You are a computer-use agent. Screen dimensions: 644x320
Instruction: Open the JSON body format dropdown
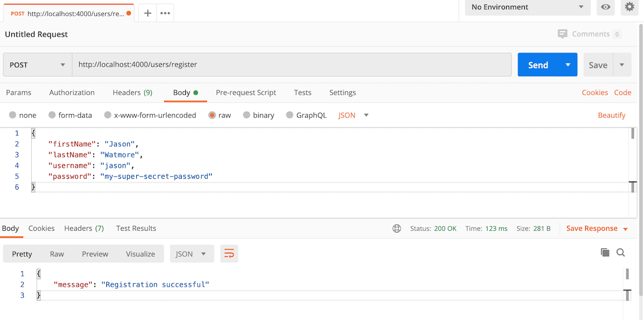point(353,115)
